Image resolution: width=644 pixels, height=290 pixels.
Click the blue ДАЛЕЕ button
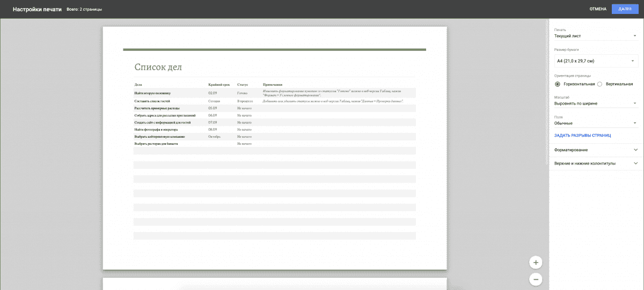625,9
